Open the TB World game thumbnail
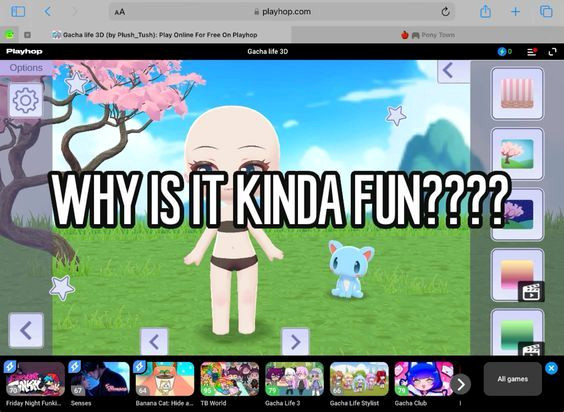The width and height of the screenshot is (564, 412). pos(229,379)
